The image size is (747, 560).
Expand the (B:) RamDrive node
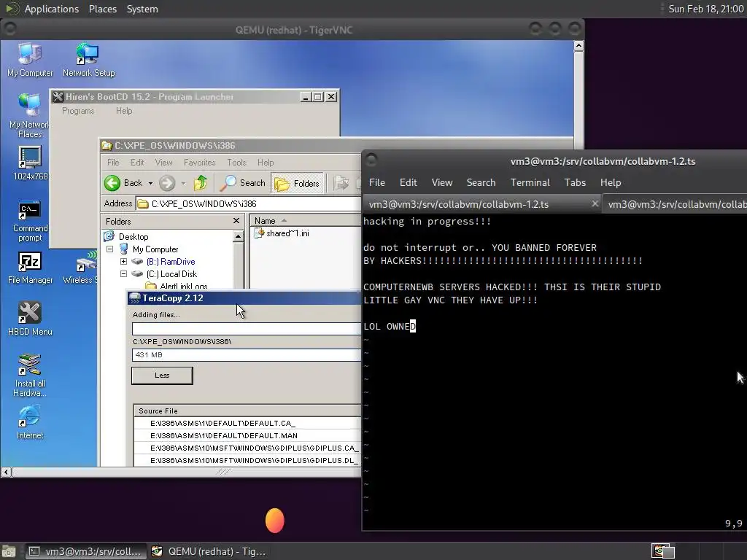coord(123,262)
